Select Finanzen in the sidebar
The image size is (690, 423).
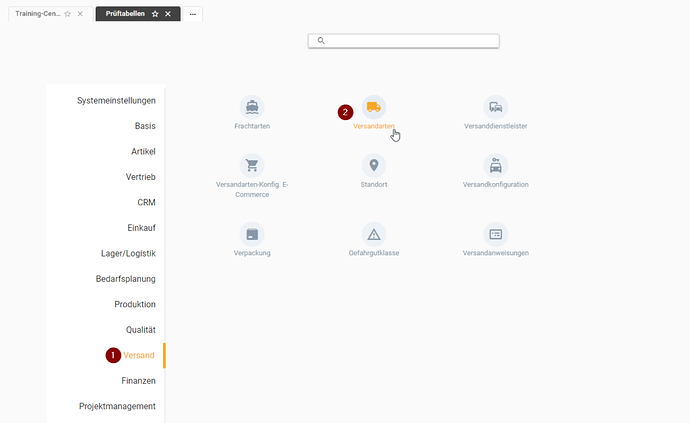(x=139, y=381)
